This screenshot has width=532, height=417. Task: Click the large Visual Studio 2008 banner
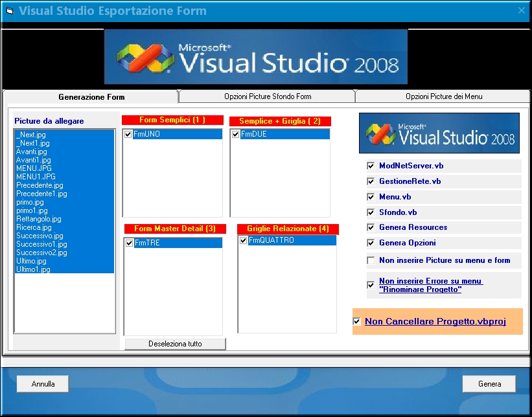256,56
